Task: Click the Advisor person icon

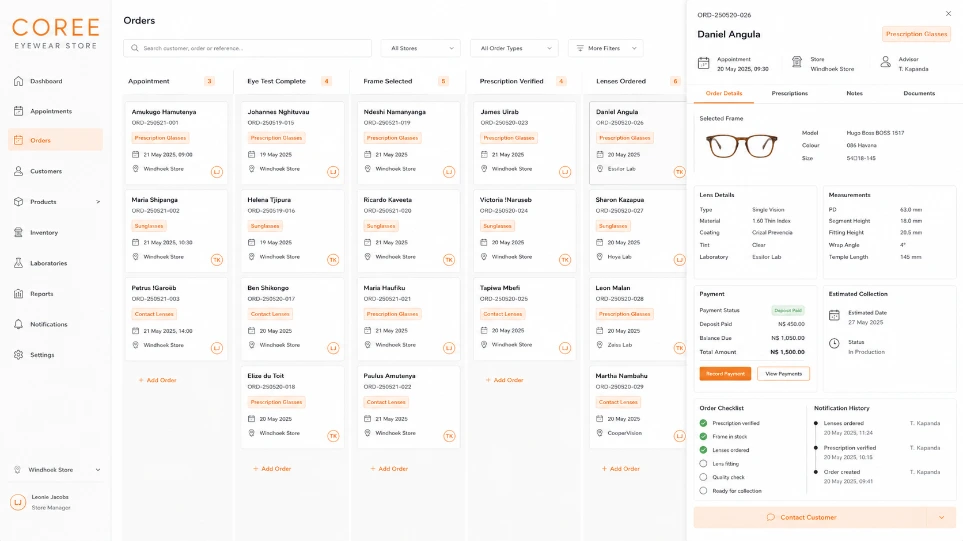Action: coord(886,62)
